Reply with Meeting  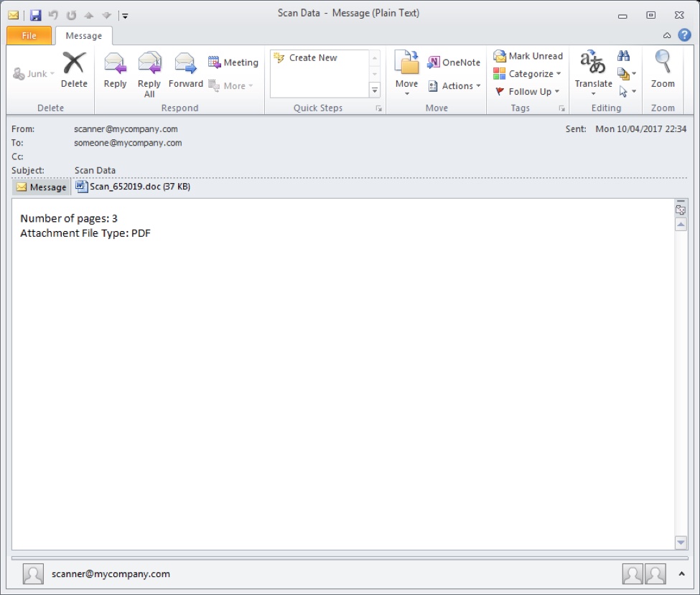click(233, 62)
